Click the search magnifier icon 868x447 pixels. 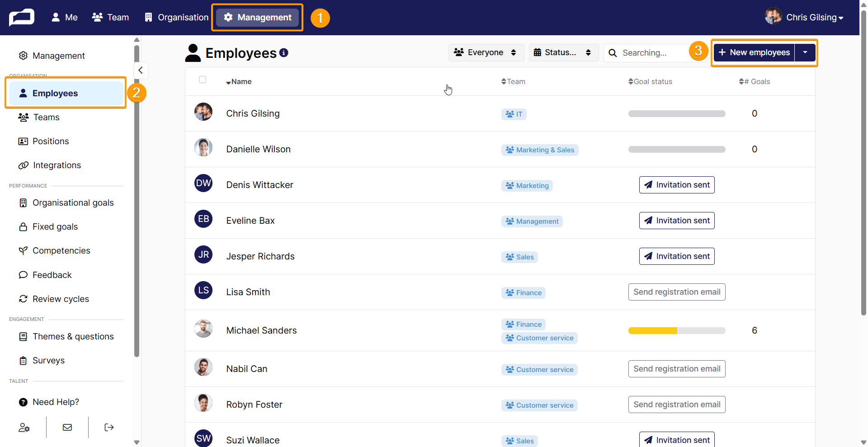pos(613,53)
